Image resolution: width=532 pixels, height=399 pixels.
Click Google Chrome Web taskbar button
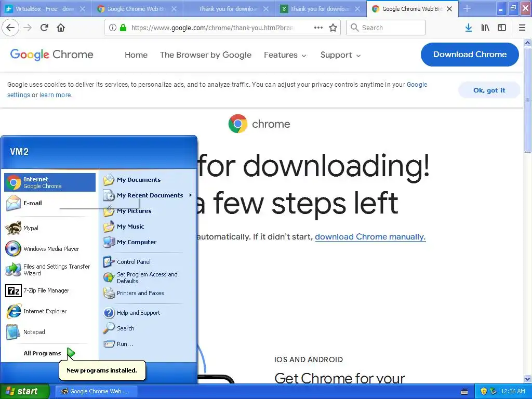pyautogui.click(x=96, y=391)
